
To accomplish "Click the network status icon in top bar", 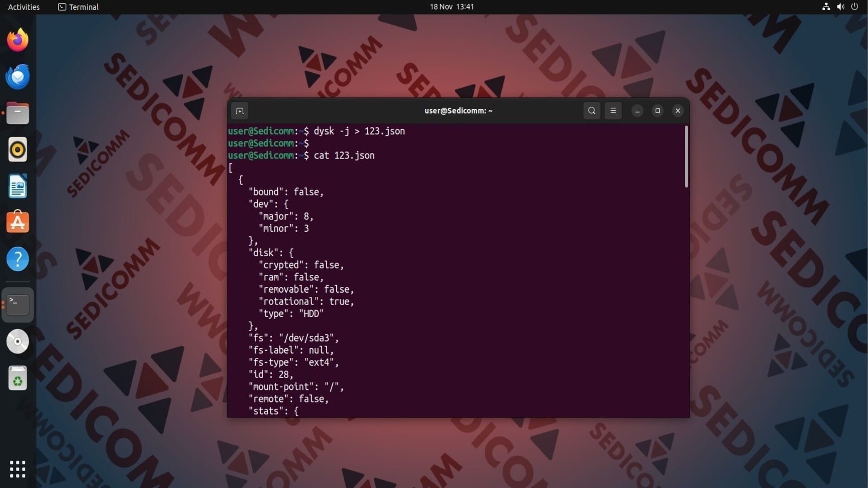I will (x=826, y=7).
